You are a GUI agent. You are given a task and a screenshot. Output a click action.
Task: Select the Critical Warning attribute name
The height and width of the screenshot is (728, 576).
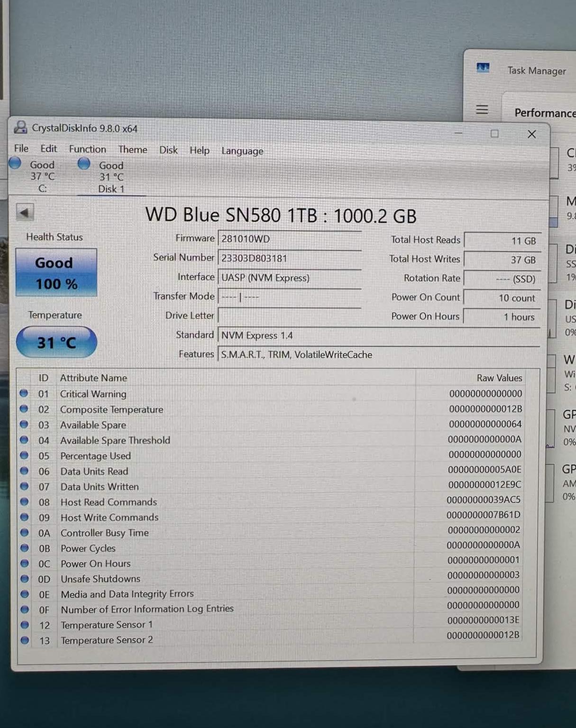[x=93, y=394]
